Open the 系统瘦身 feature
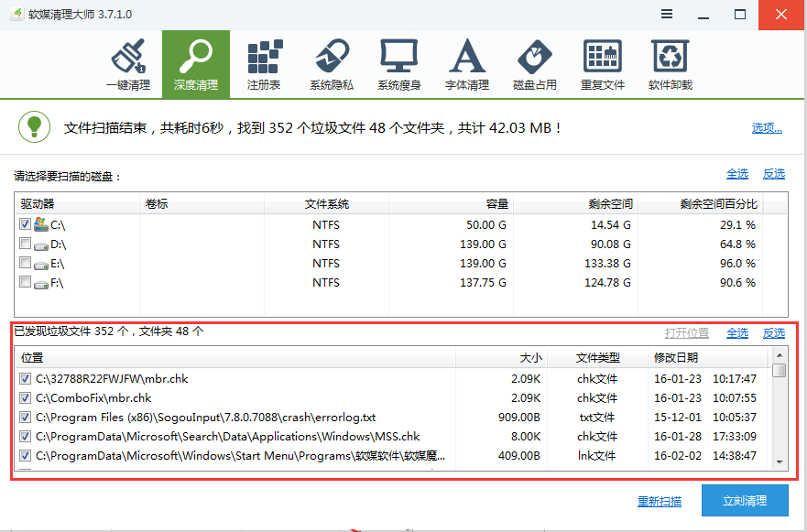Screen dimensions: 807x532 pos(399,62)
